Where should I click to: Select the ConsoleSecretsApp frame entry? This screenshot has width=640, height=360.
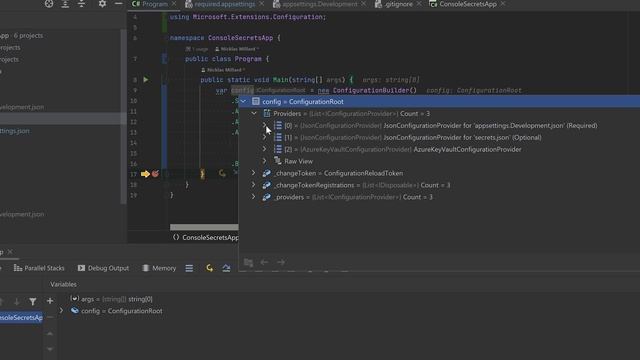tap(21, 318)
